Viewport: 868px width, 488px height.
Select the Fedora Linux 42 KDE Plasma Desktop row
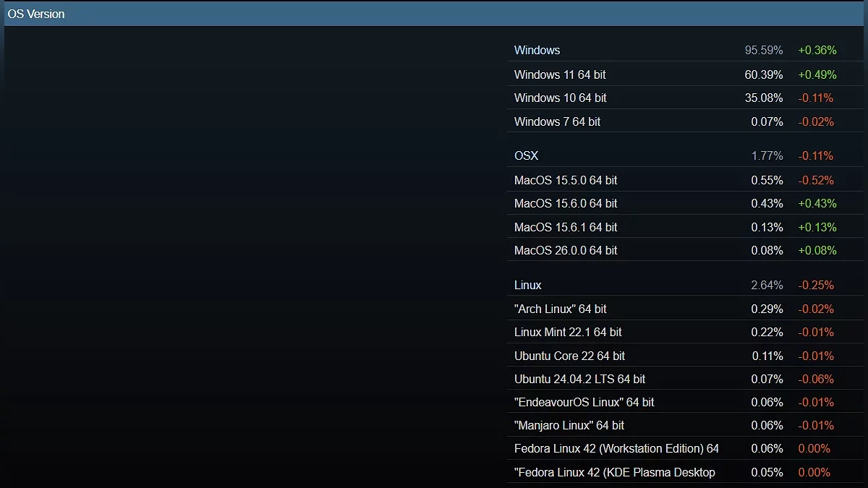click(x=685, y=472)
